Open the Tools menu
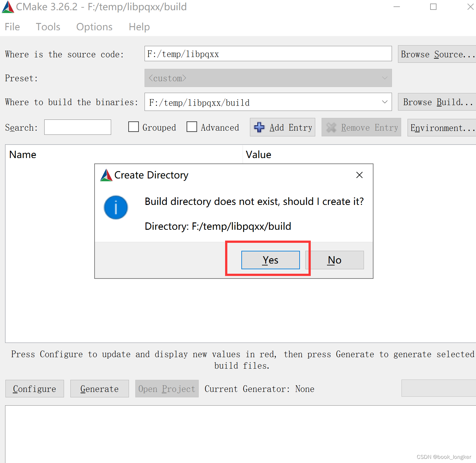This screenshot has width=476, height=463. (x=48, y=27)
